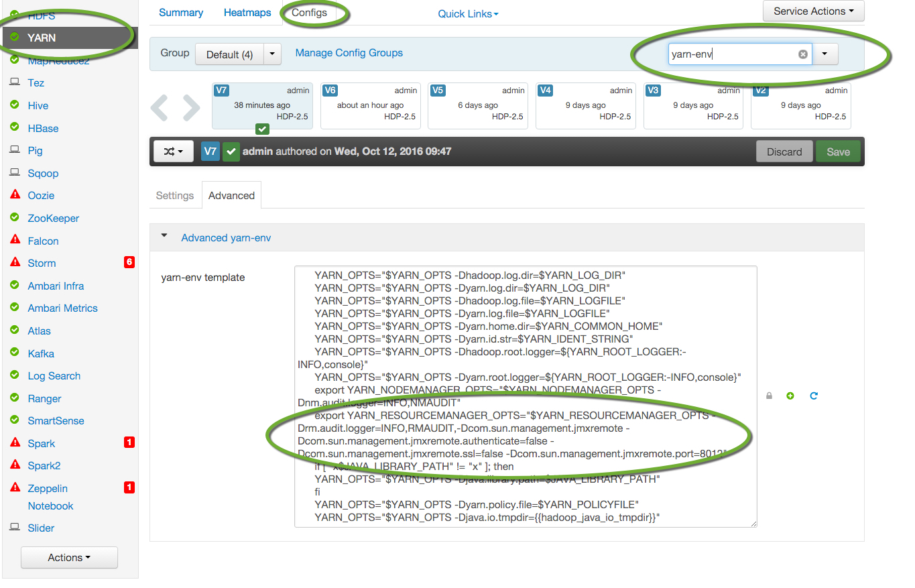The width and height of the screenshot is (915, 588).
Task: Switch to the Summary tab
Action: pyautogui.click(x=180, y=12)
